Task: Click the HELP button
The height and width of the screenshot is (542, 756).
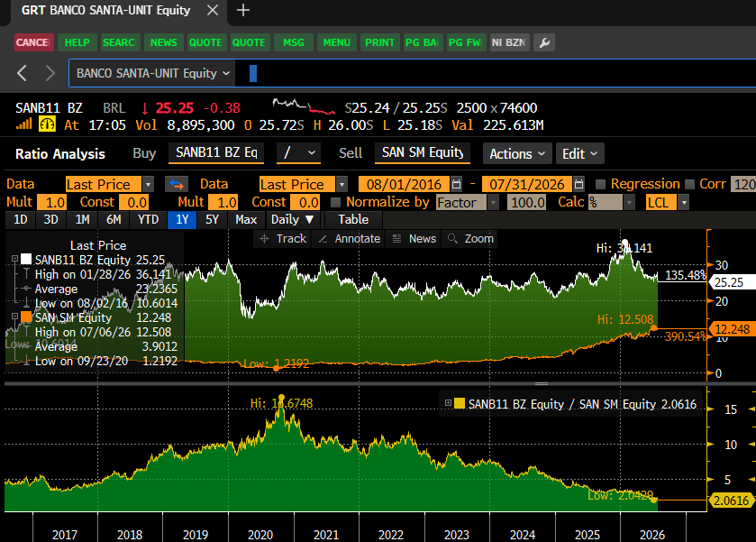Action: point(77,42)
